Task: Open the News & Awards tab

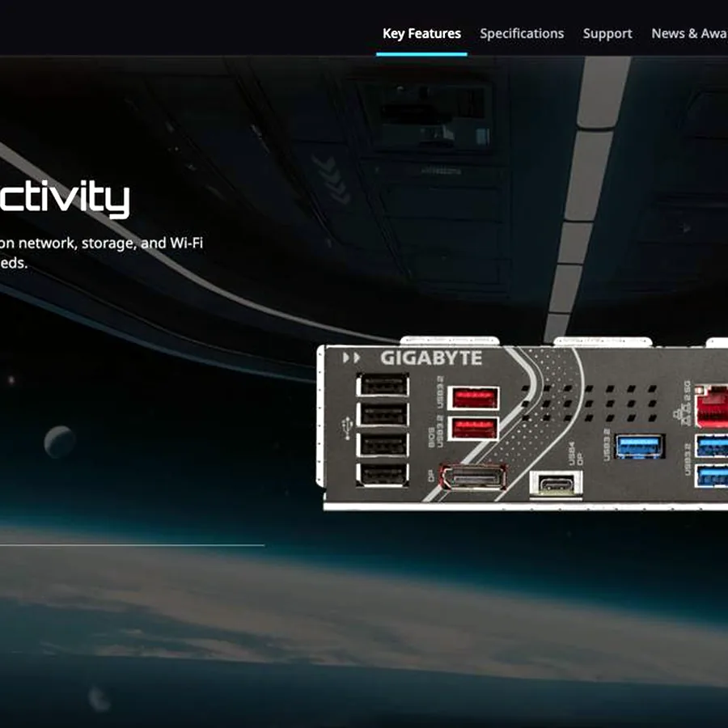Action: click(x=689, y=34)
